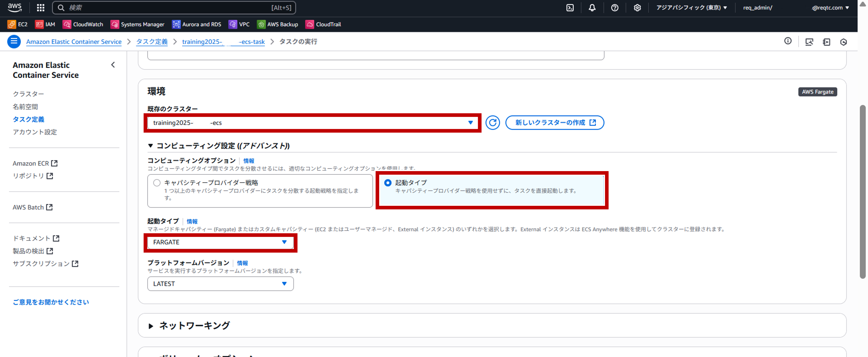Open サブスクリプション external link in sidebar

tap(46, 264)
